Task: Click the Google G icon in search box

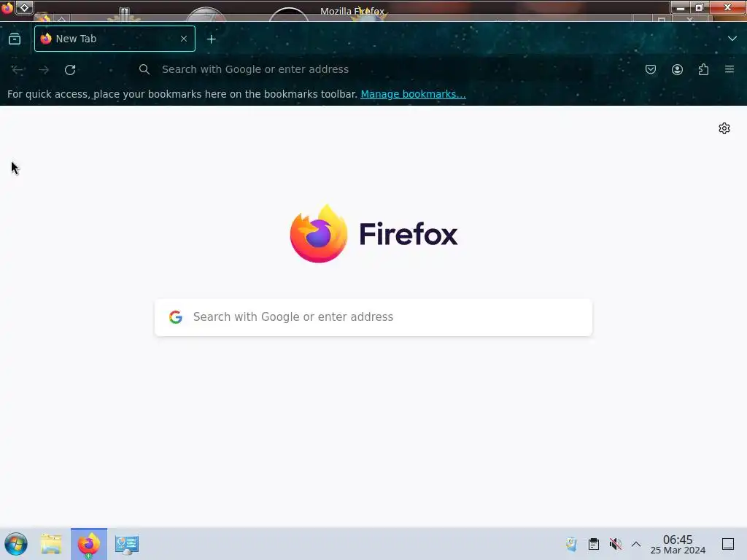Action: (176, 317)
